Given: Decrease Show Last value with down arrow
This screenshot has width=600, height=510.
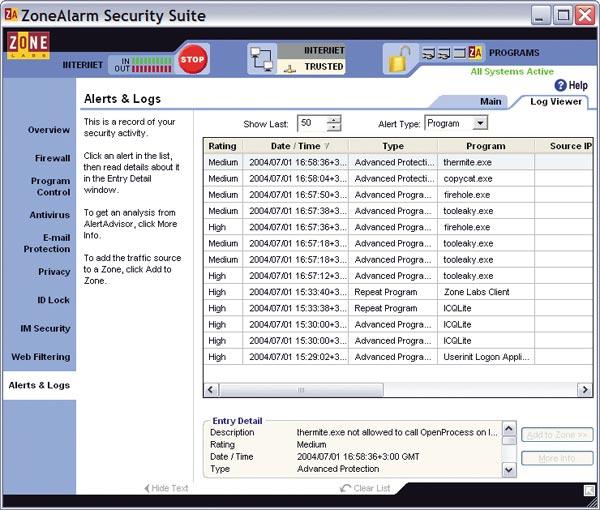Looking at the screenshot, I should [x=334, y=127].
